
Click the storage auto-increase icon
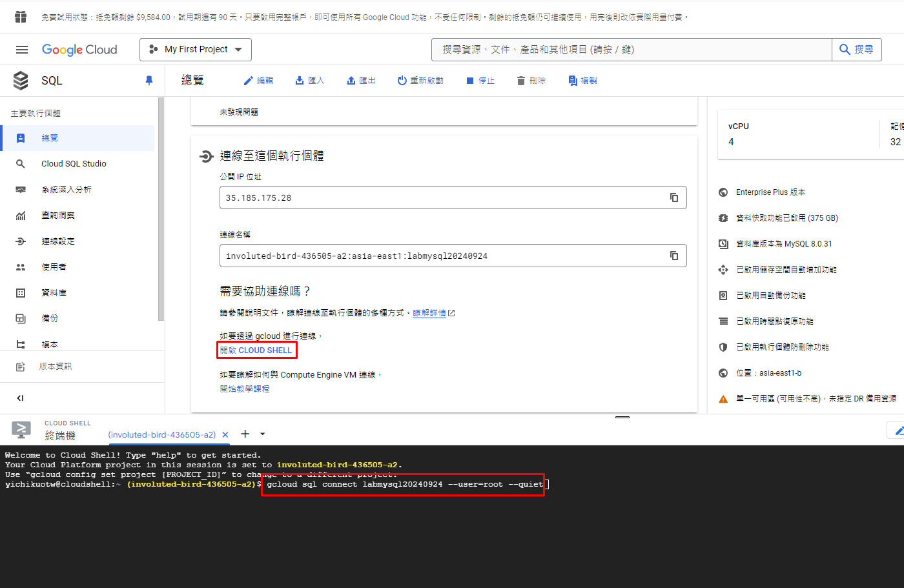pos(723,270)
